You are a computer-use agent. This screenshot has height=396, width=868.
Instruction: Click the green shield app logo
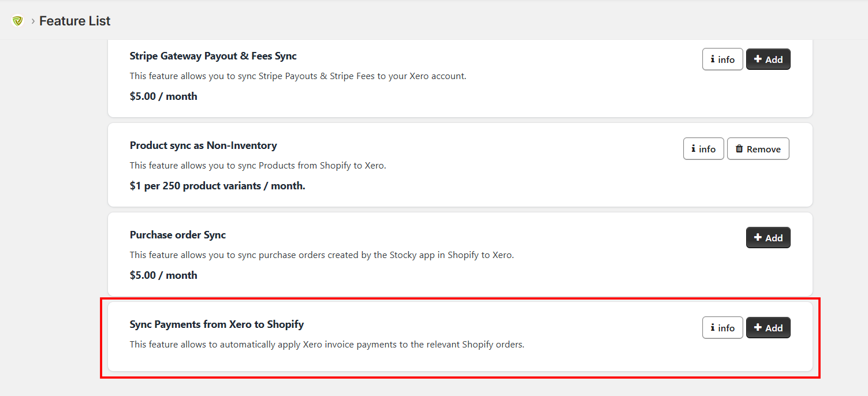(17, 21)
